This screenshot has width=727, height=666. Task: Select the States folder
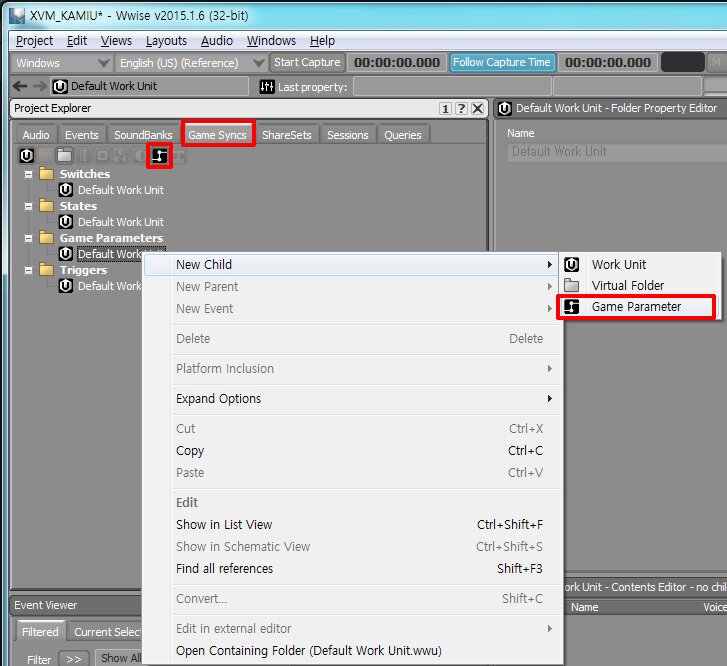(x=78, y=206)
